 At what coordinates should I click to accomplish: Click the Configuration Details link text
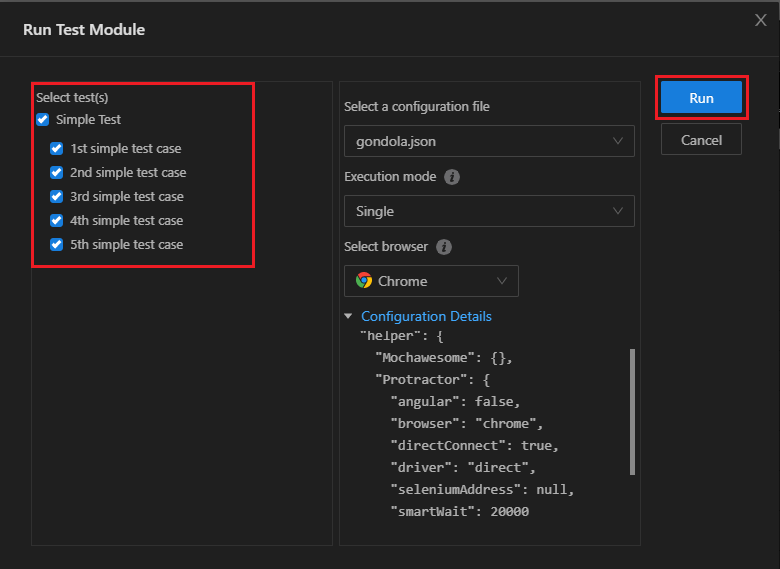click(426, 316)
